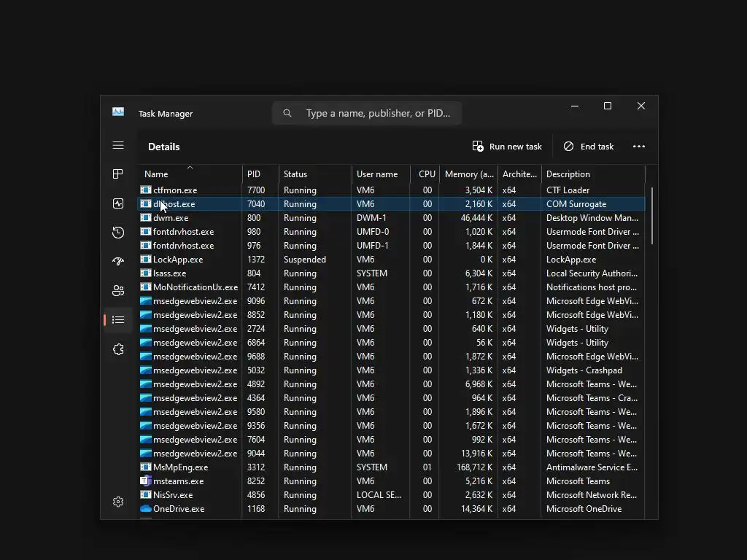747x560 pixels.
Task: Sort by the Description column header
Action: (x=593, y=174)
